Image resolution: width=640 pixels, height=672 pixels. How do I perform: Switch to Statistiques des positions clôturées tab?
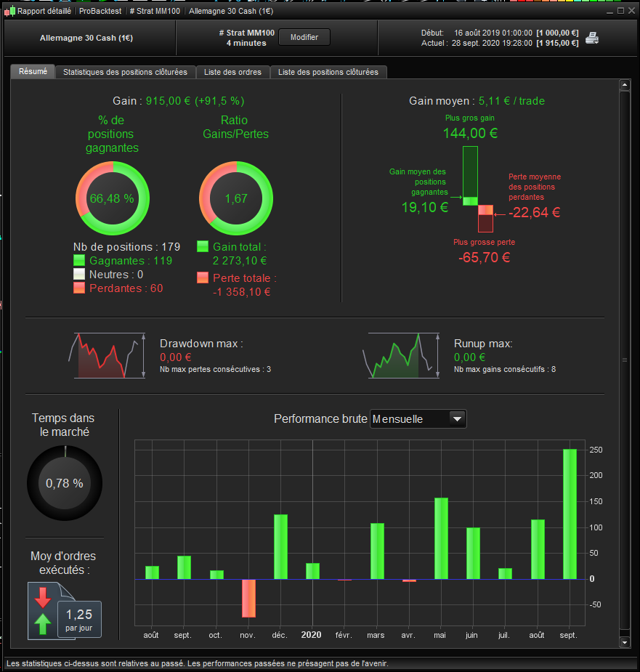point(125,72)
